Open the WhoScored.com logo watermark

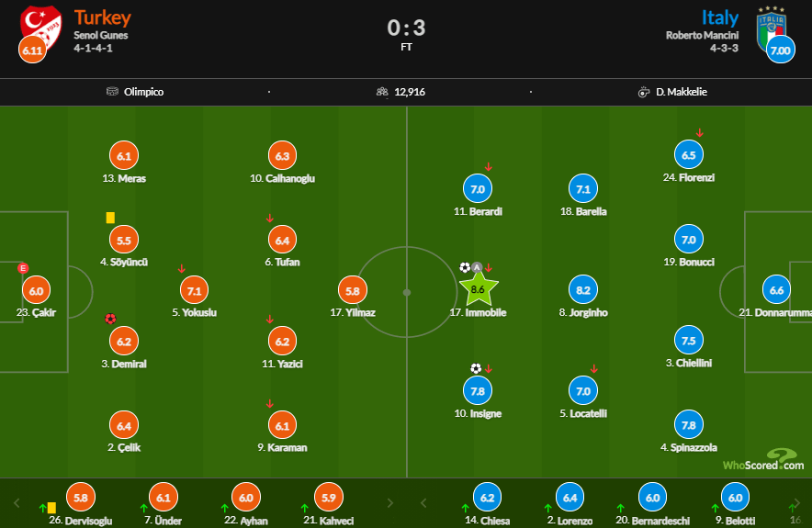[x=764, y=460]
